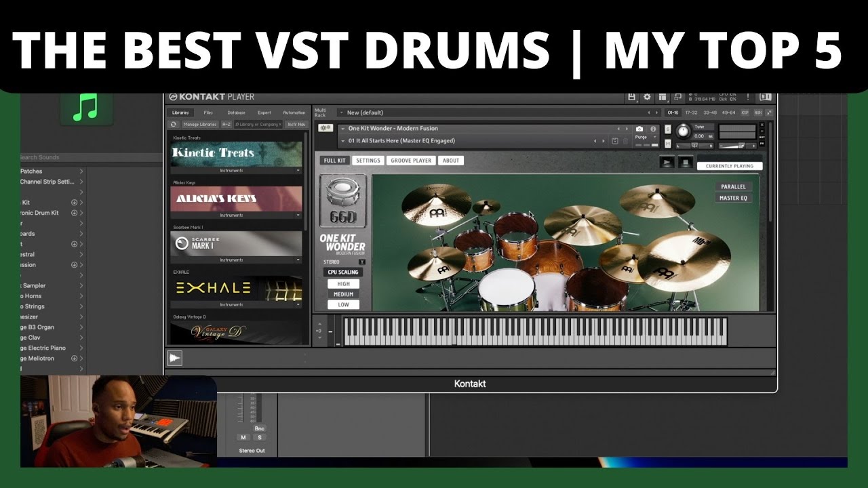This screenshot has width=868, height=488.
Task: Mute the One Kit Wonder instrument
Action: [x=668, y=143]
